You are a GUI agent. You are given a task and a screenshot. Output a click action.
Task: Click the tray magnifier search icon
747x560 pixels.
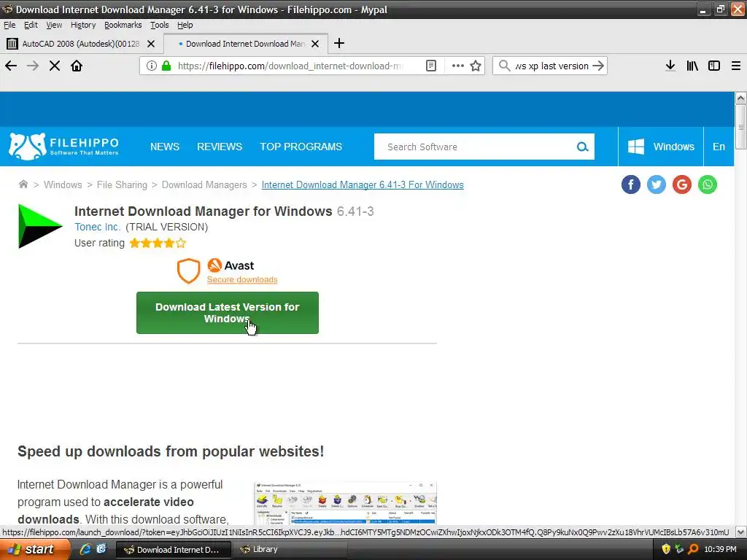tap(693, 549)
